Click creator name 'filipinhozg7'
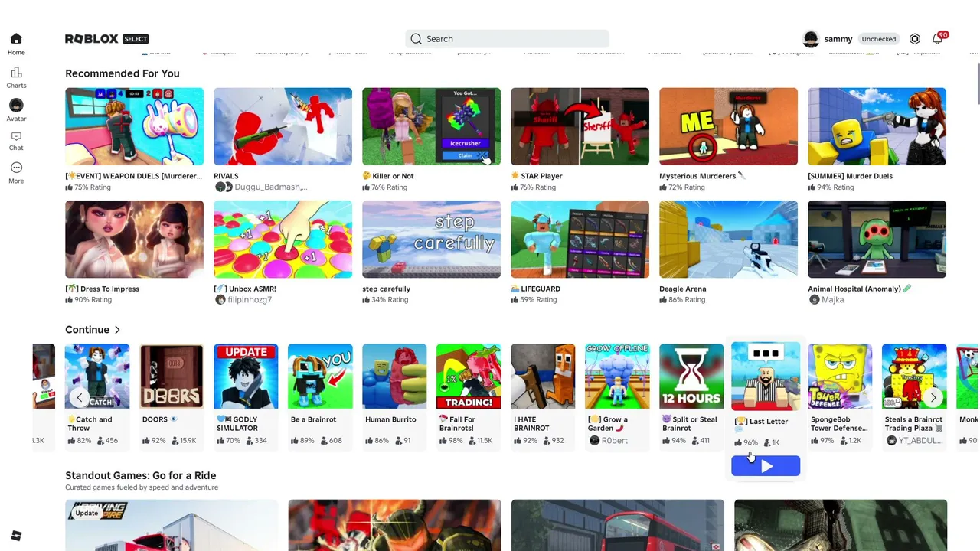 pos(249,300)
